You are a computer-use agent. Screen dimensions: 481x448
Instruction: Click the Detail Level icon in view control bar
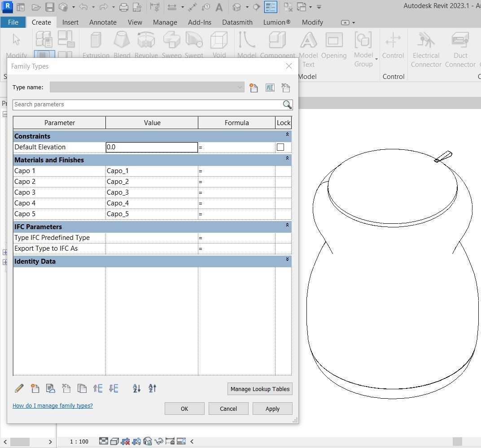click(104, 441)
